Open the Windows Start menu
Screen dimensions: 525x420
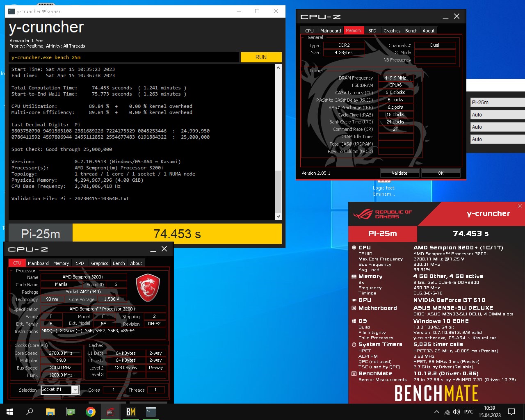[10, 412]
